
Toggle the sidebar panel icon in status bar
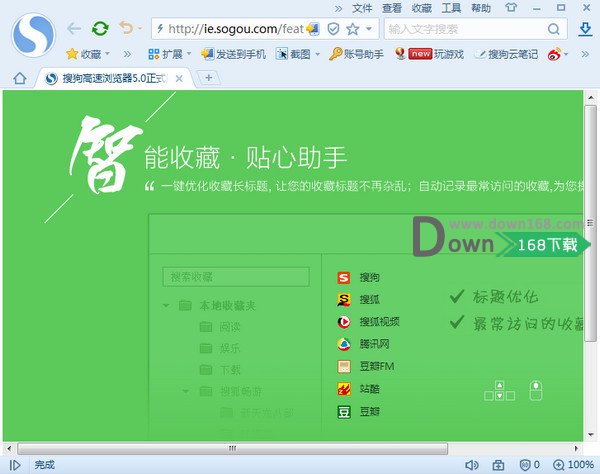[x=15, y=465]
